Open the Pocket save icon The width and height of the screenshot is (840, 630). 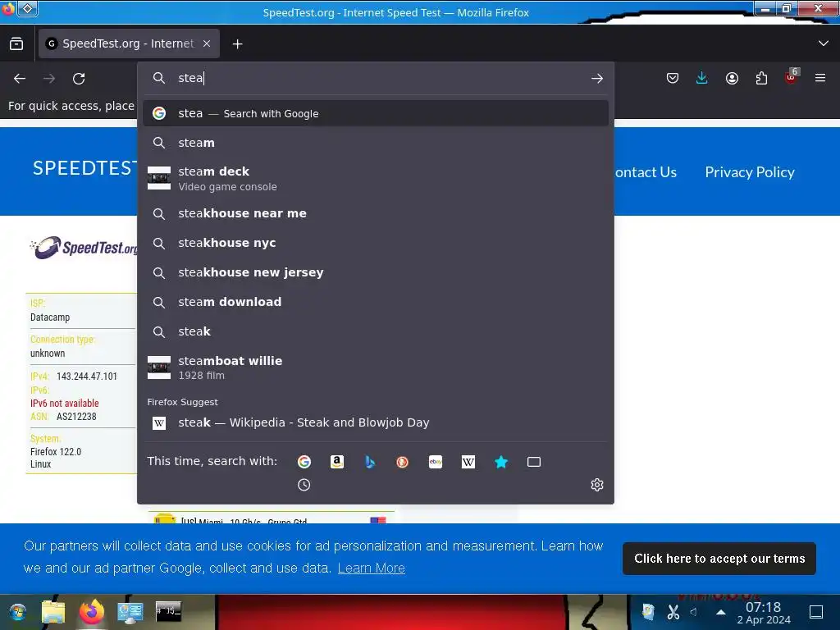673,79
